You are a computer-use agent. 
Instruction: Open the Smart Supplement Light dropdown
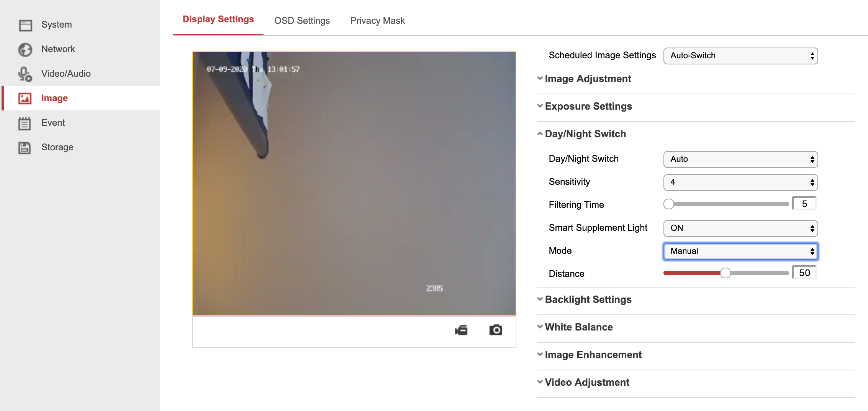click(740, 229)
